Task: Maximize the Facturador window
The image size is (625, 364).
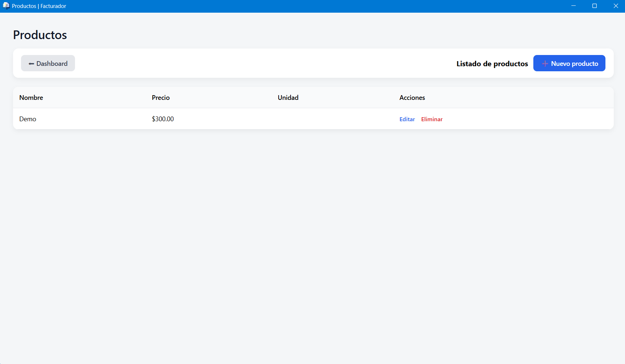Action: pyautogui.click(x=594, y=6)
